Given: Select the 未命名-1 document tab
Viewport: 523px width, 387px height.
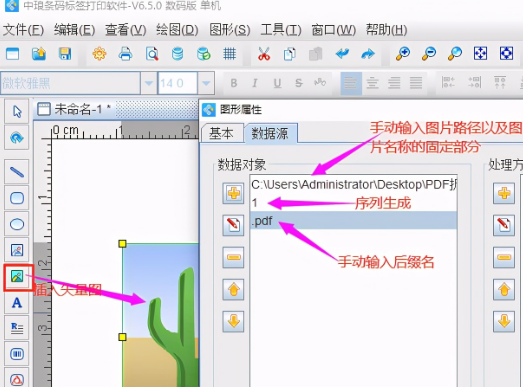Looking at the screenshot, I should 74,109.
